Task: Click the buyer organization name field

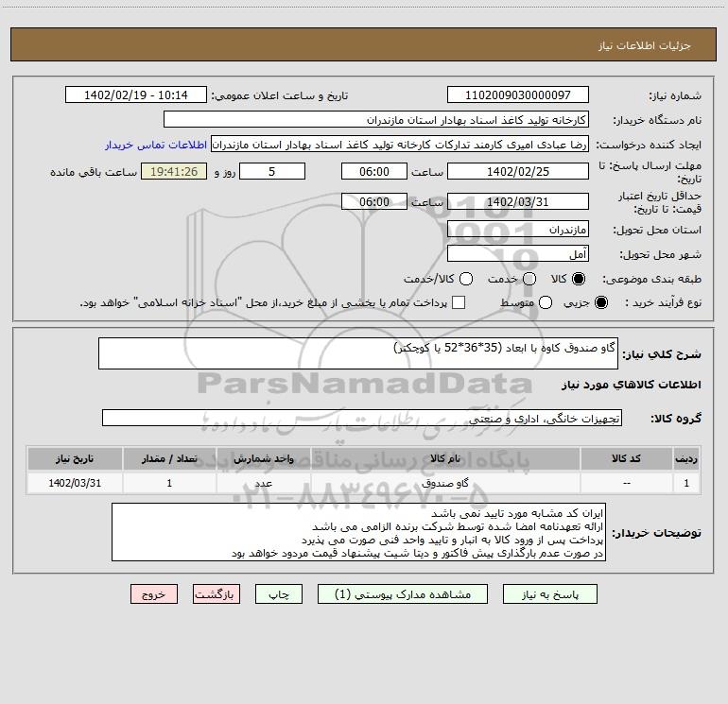Action: [x=376, y=120]
